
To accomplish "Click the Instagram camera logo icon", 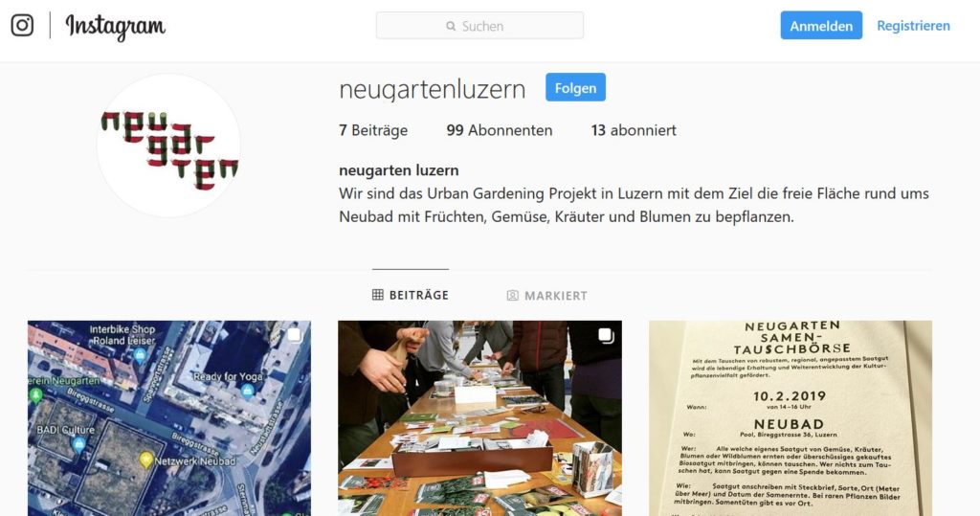I will tap(22, 25).
